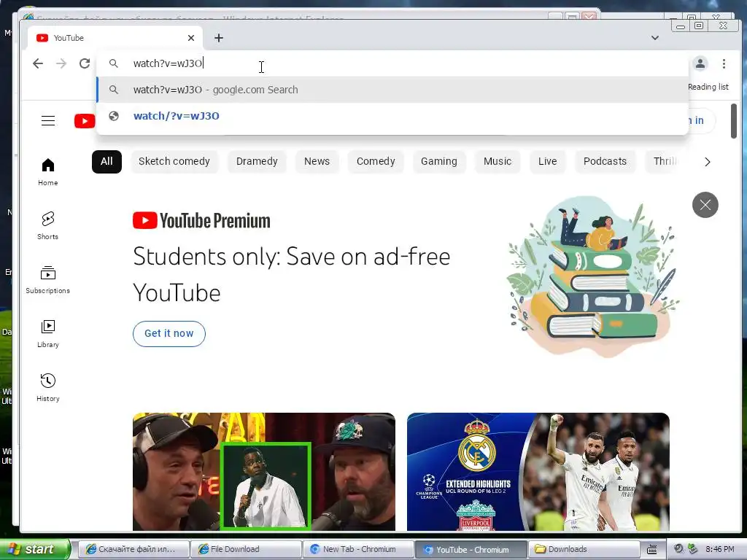Select the All filter chip

(107, 161)
